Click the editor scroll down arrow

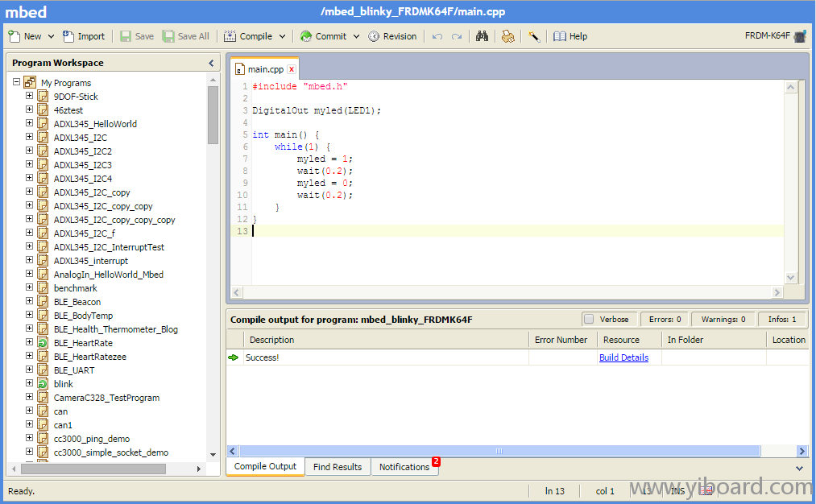click(790, 277)
